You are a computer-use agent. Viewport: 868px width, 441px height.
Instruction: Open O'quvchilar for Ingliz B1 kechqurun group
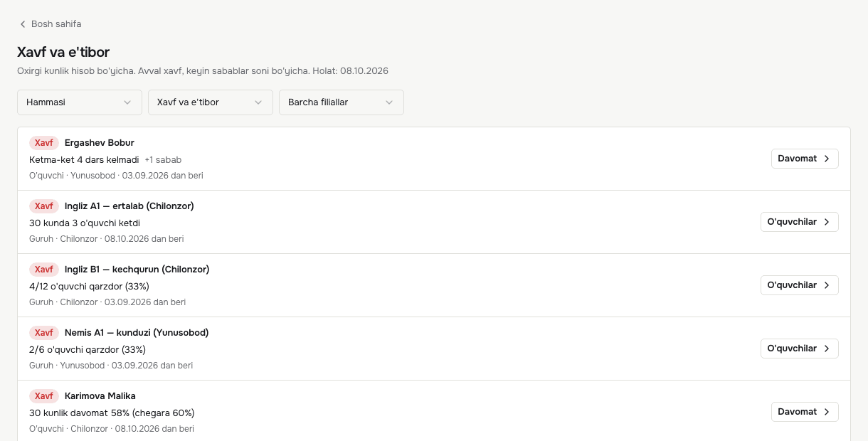pyautogui.click(x=800, y=285)
